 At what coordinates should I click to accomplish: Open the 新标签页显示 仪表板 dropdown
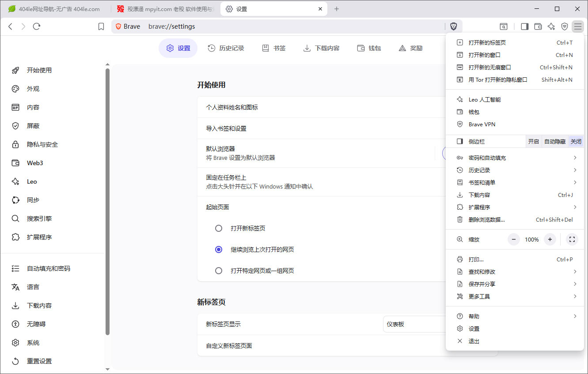[x=414, y=324]
